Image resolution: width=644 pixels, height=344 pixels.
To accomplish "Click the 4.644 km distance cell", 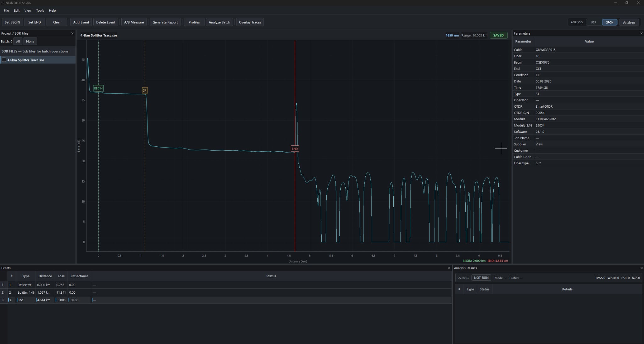I will pyautogui.click(x=45, y=300).
